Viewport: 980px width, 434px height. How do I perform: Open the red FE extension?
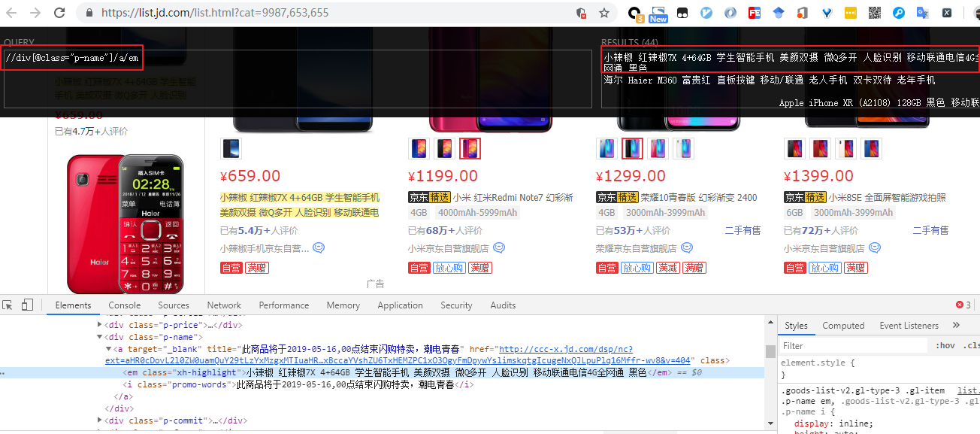pyautogui.click(x=754, y=13)
